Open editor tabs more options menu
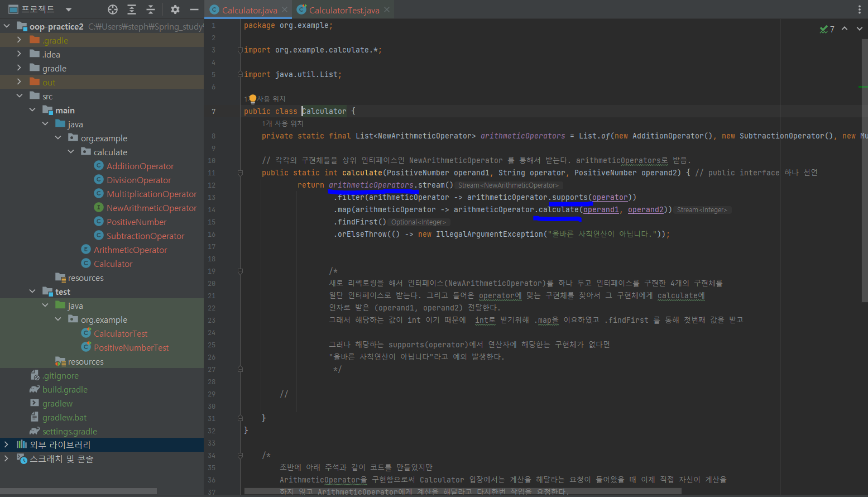The image size is (868, 497). click(x=859, y=9)
